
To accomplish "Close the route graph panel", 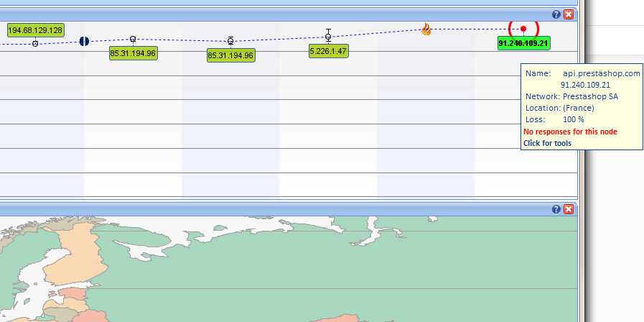I will tap(569, 15).
